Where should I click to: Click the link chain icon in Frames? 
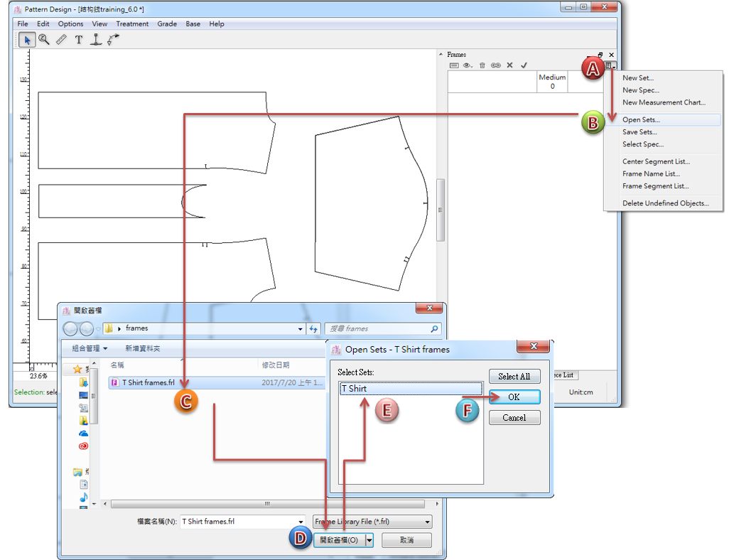tap(496, 65)
